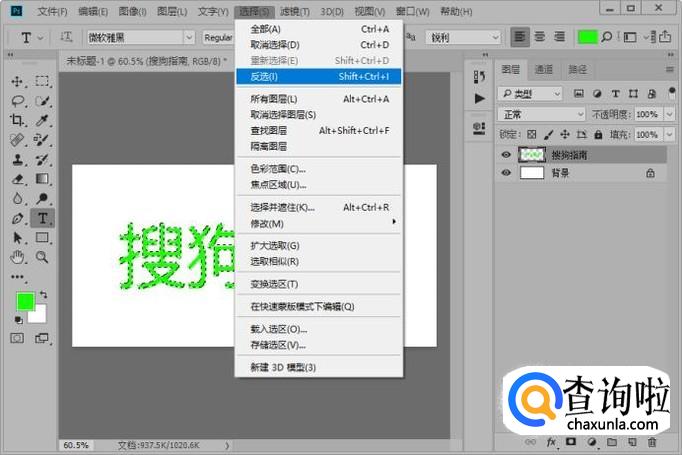Toggle visibility of the 背景 layer
The width and height of the screenshot is (682, 455).
(x=505, y=173)
